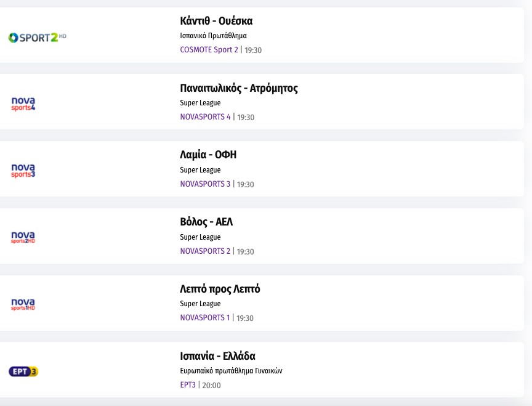Select the Ισπανία - Ελλάδα match title
This screenshot has width=532, height=406.
(217, 356)
